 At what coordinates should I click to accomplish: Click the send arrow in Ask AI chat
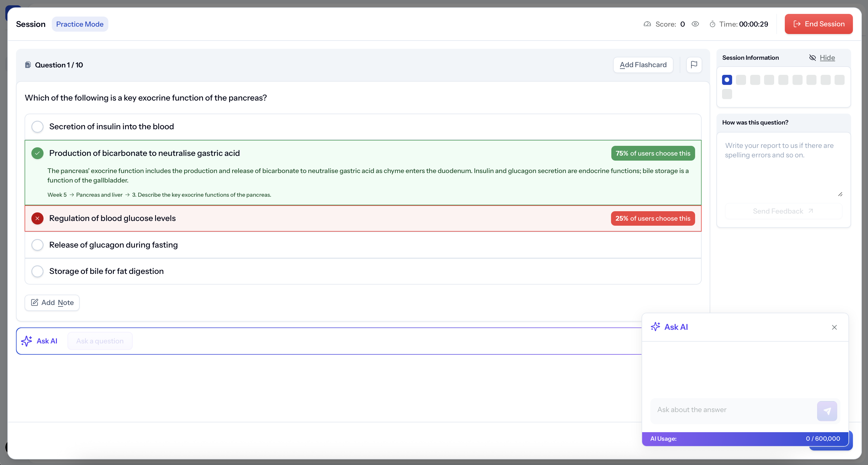(x=827, y=411)
